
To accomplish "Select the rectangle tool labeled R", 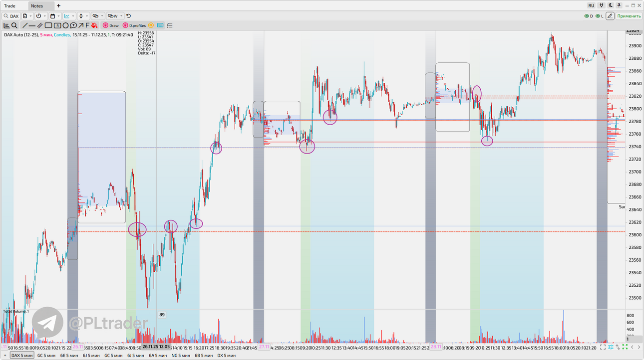I will pyautogui.click(x=57, y=25).
